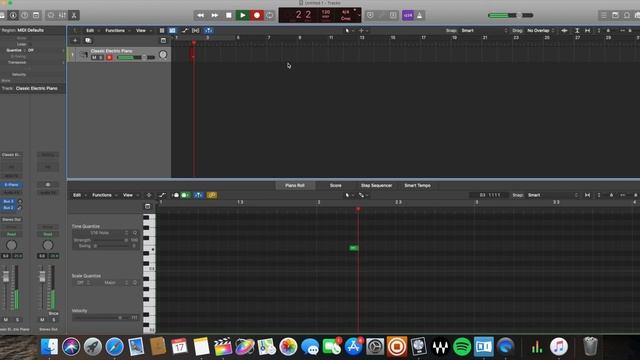This screenshot has height=360, width=640.
Task: Expand the Track Classic Electric Piano inspector
Action: pyautogui.click(x=33, y=89)
